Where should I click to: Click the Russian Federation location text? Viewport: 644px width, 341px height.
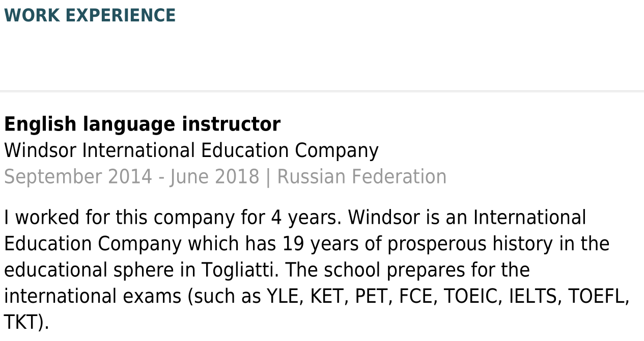pyautogui.click(x=361, y=177)
